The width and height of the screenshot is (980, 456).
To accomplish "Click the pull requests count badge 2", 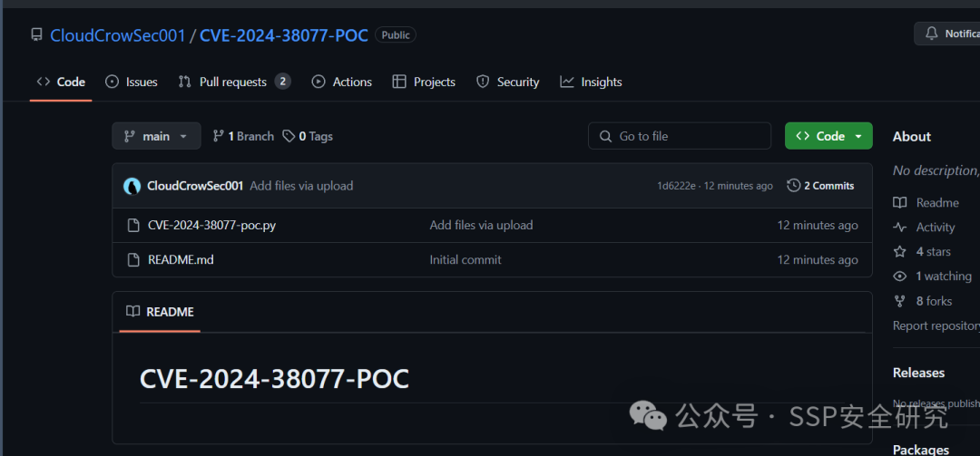I will (282, 82).
